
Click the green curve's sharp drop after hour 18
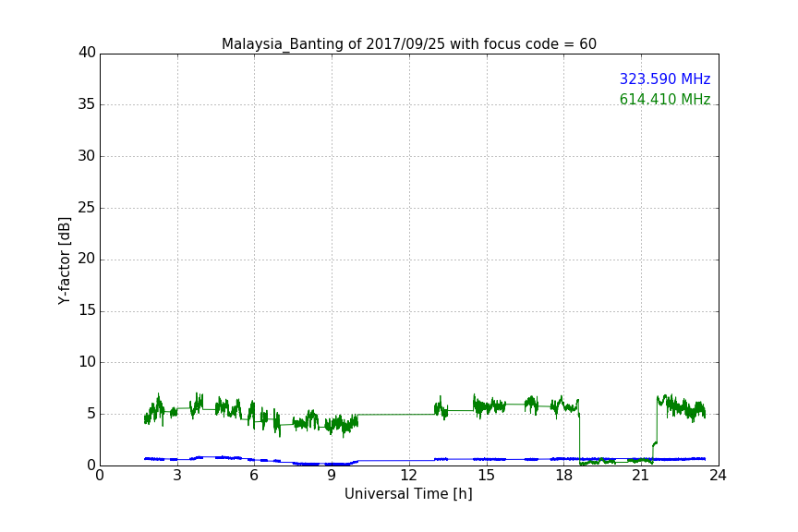579,433
